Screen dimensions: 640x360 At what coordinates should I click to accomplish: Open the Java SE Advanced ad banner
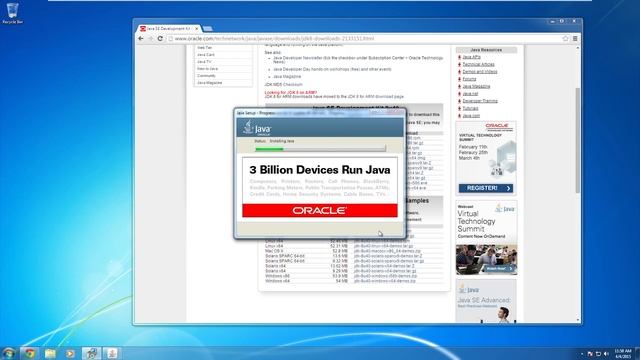point(486,301)
